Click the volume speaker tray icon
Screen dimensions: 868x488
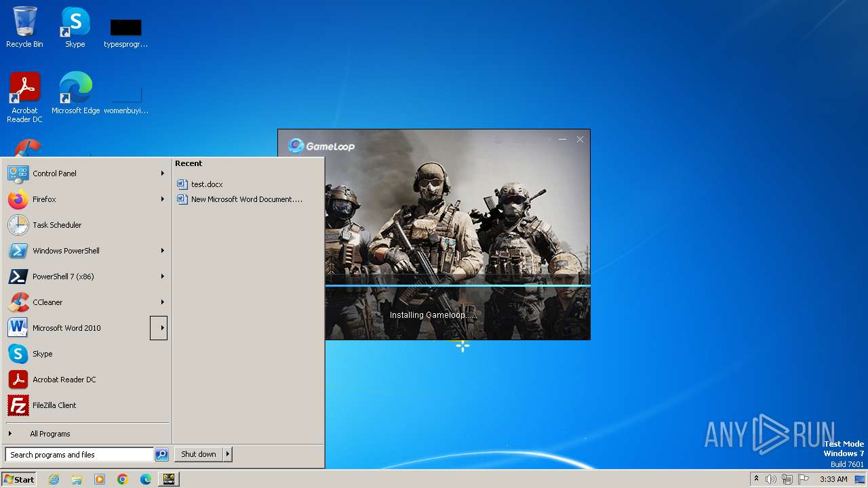pyautogui.click(x=771, y=479)
